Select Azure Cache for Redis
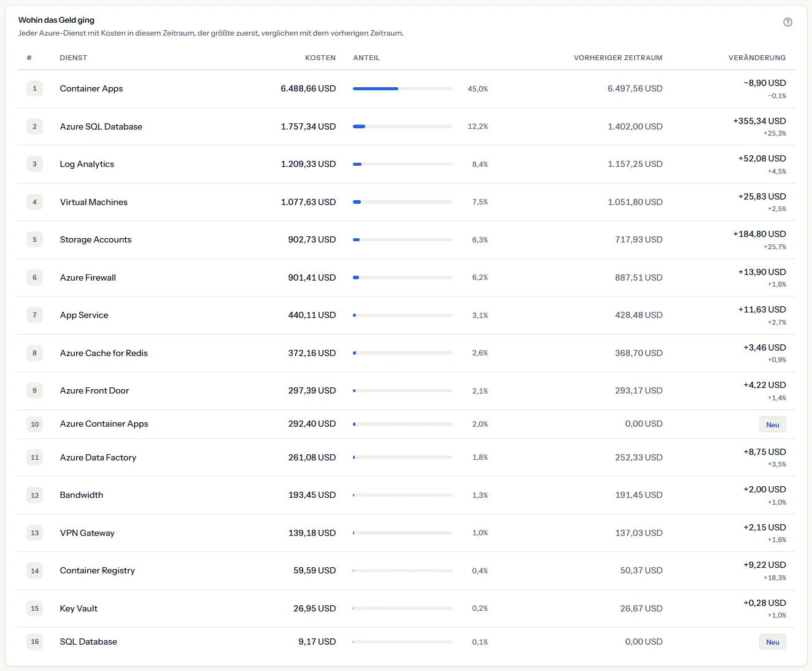The image size is (812, 671). point(104,353)
